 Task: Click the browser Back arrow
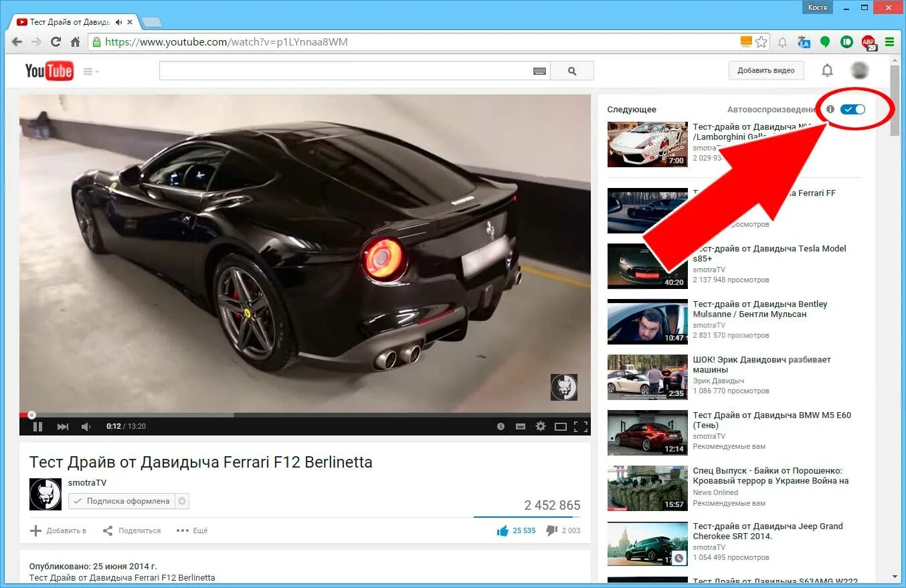pos(17,42)
